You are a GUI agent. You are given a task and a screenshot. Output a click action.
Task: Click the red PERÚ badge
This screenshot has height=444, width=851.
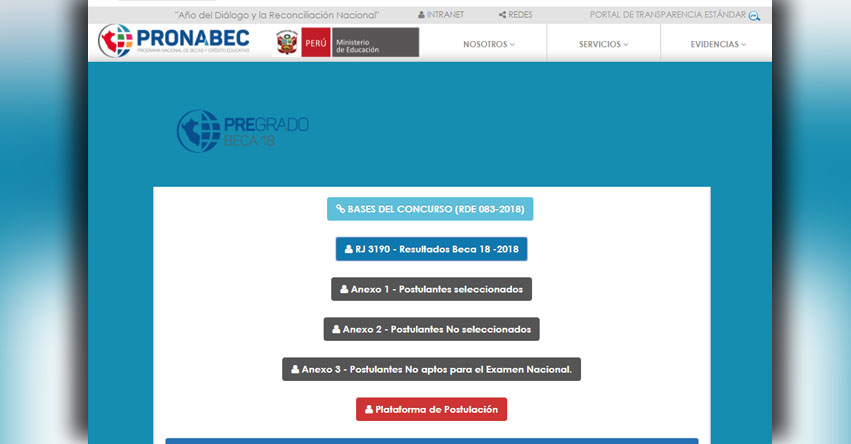[x=316, y=42]
